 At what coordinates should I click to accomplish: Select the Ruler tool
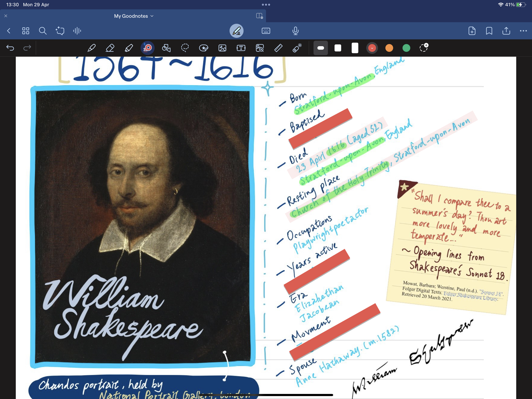(x=278, y=48)
